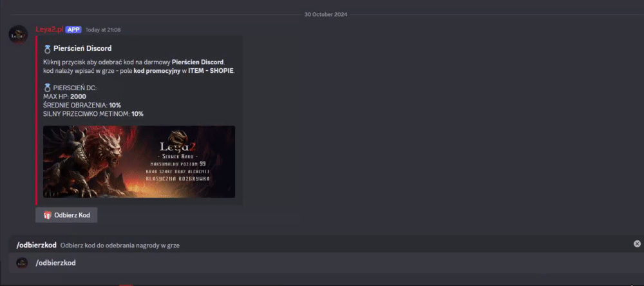Click the Odbierz Kod button
Screen dimensions: 644x286
[x=66, y=215]
